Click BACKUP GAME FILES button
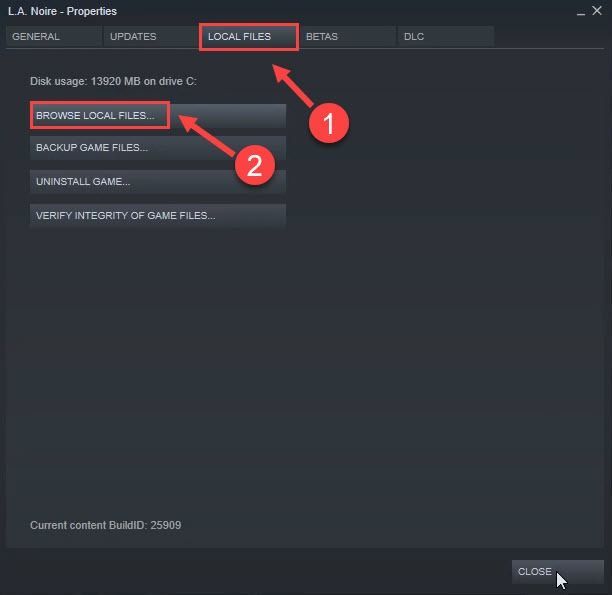The image size is (612, 595). 158,148
